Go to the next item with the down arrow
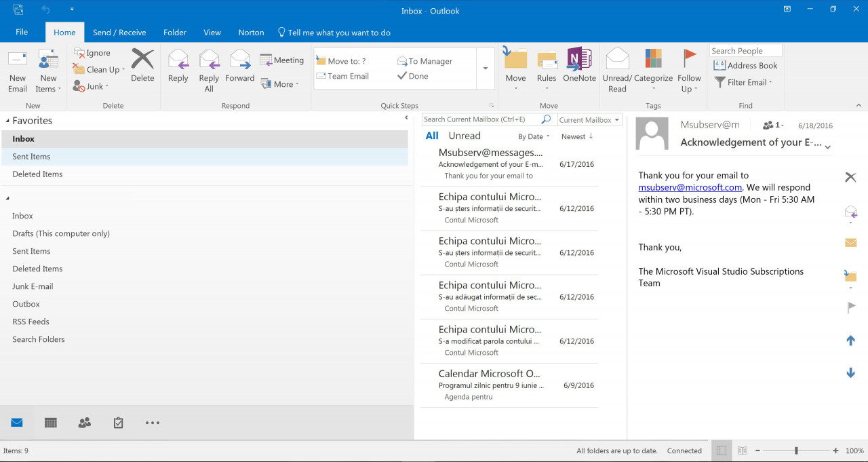The image size is (868, 462). coord(850,372)
